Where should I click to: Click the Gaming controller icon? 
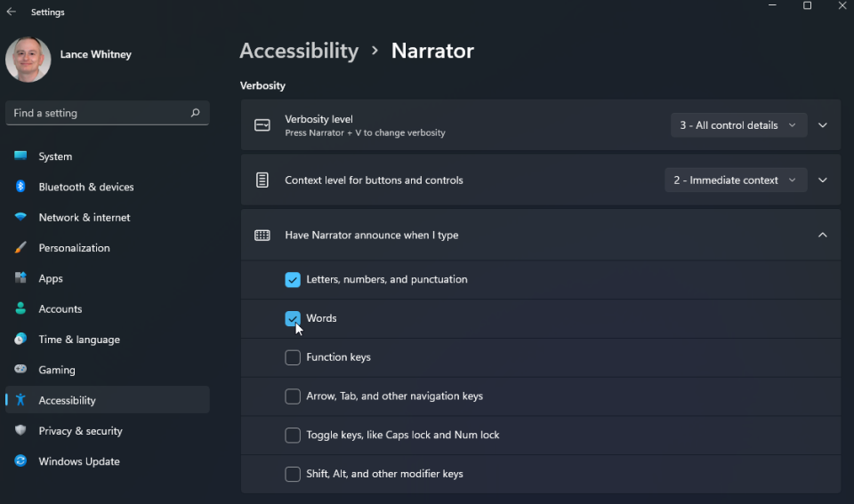click(x=20, y=370)
